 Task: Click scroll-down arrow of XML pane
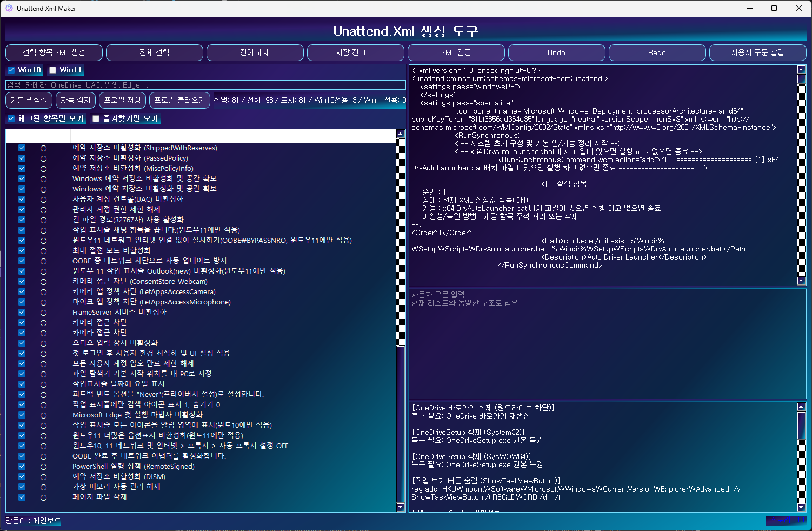(802, 281)
